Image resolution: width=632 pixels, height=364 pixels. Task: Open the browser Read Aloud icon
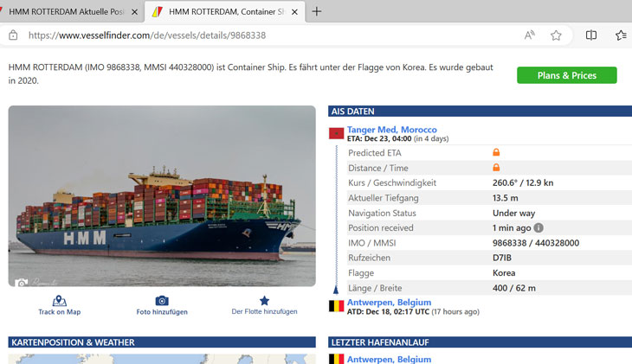point(529,35)
